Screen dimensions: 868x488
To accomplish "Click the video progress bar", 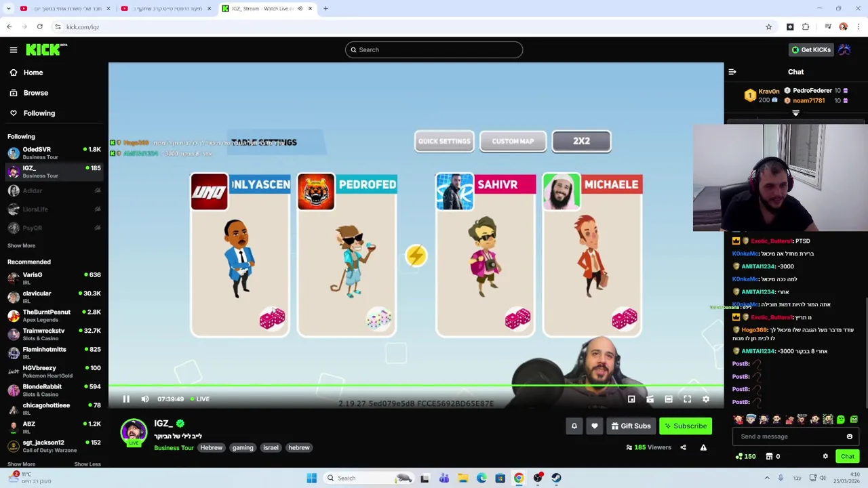I will coord(416,386).
